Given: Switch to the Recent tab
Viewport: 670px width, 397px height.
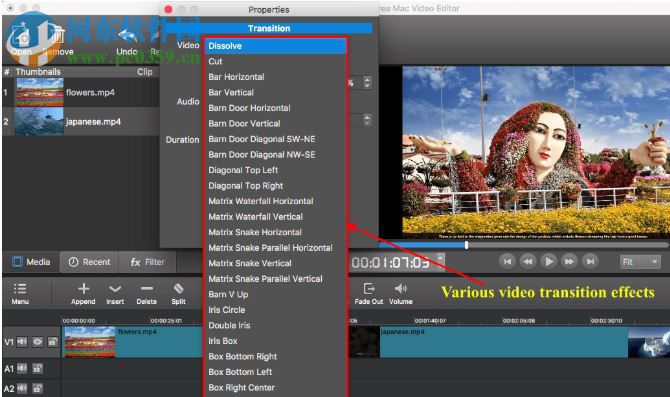Looking at the screenshot, I should tap(90, 262).
